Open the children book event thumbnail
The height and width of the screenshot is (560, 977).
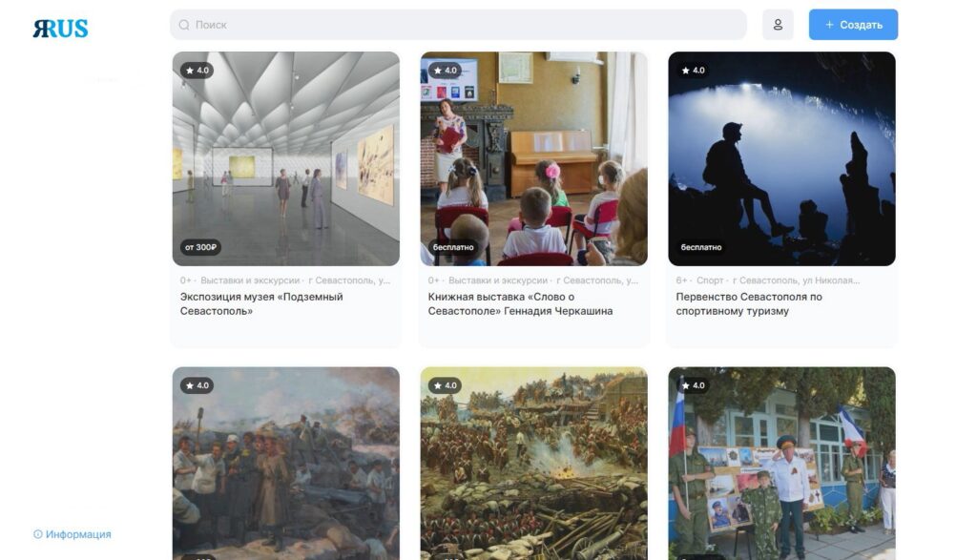tap(534, 159)
